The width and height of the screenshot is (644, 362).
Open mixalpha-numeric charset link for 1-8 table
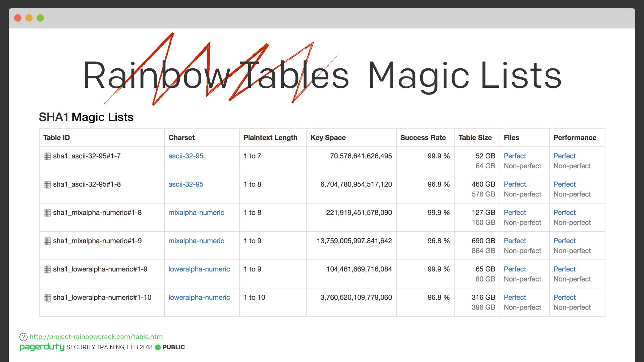coord(196,213)
